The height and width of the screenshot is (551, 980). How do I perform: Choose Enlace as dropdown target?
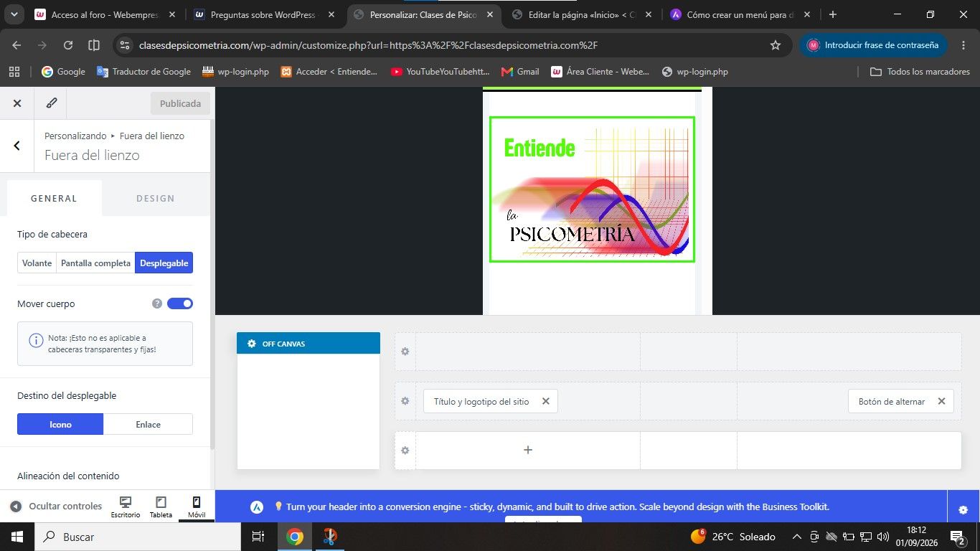tap(148, 424)
